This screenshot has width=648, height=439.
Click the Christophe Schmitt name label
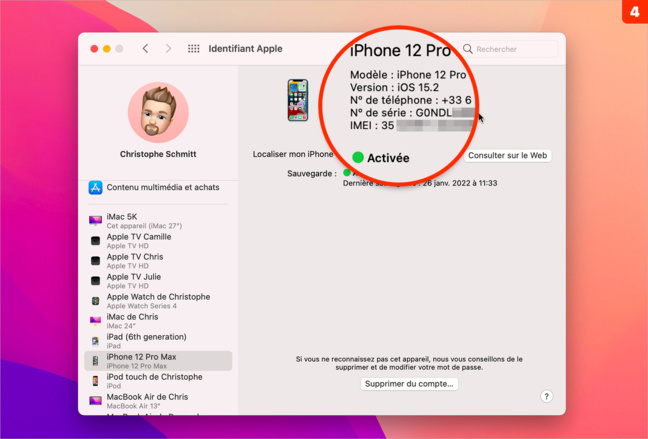click(x=158, y=154)
